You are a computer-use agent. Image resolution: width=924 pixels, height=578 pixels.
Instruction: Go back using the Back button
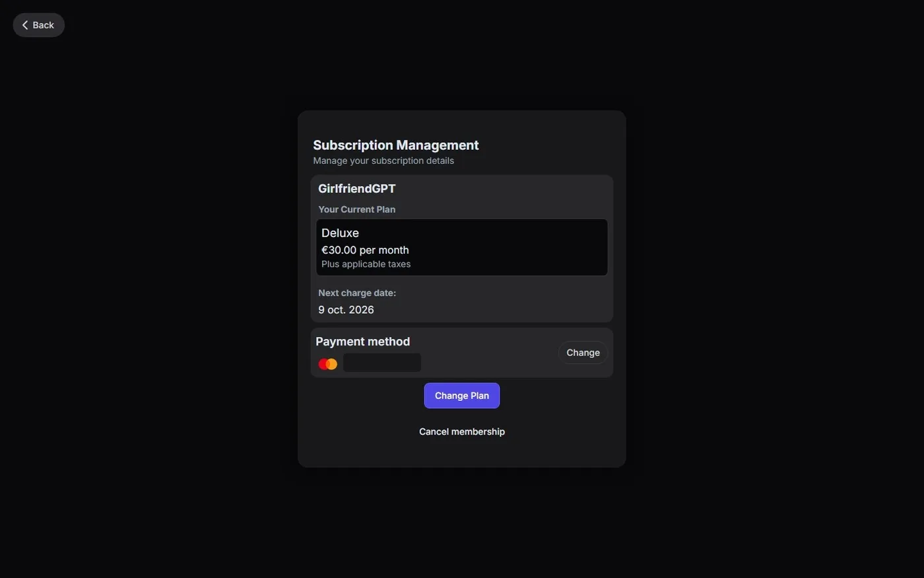point(38,25)
